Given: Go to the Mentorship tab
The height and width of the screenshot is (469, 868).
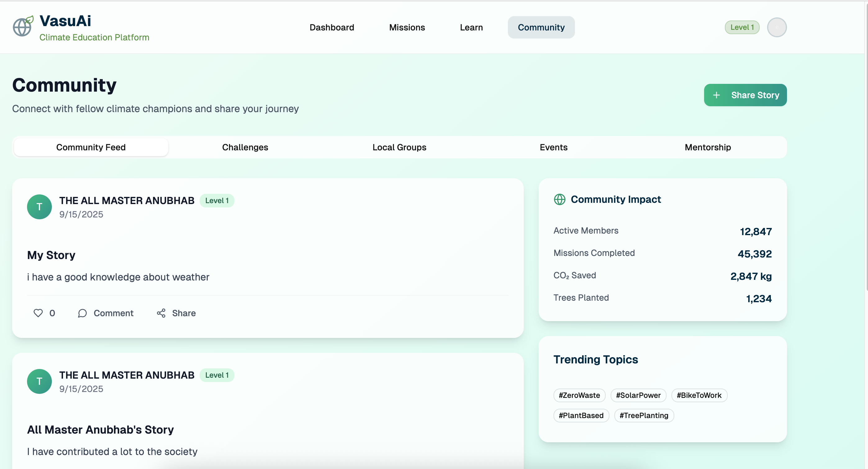Looking at the screenshot, I should coord(708,147).
